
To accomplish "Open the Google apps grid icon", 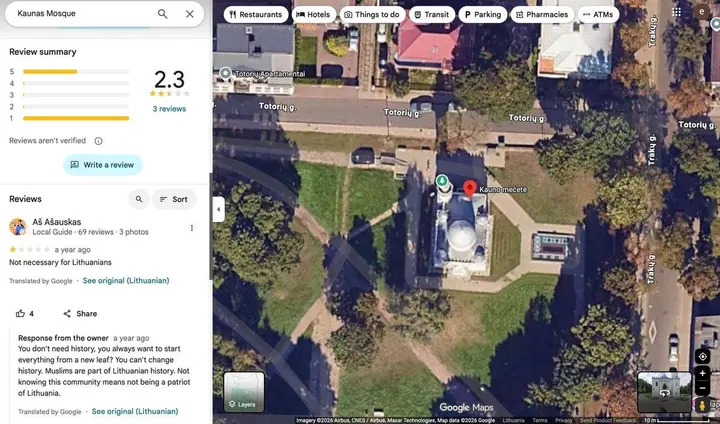I will click(676, 12).
